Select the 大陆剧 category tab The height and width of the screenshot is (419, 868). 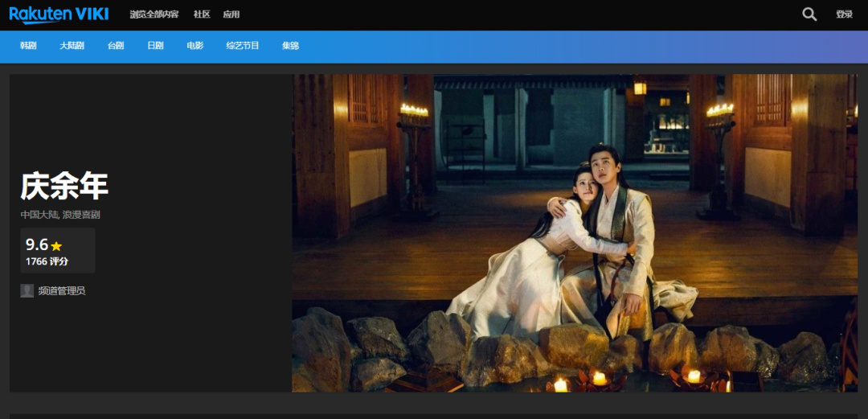(x=72, y=46)
